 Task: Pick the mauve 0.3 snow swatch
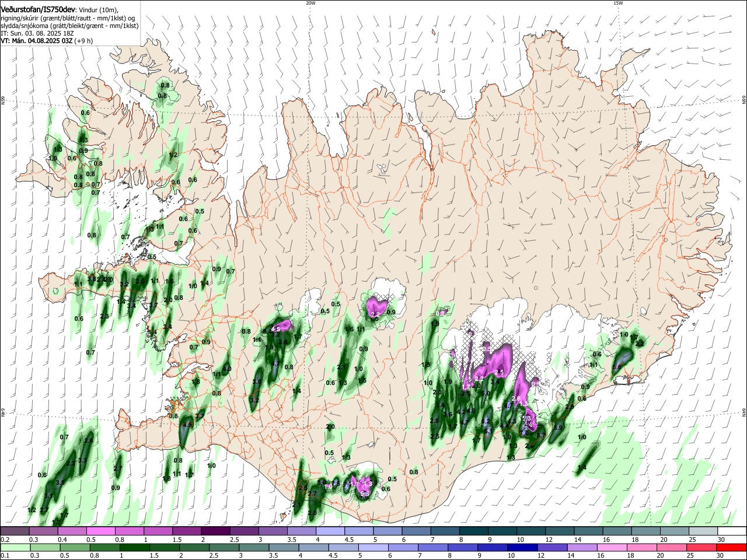point(43,531)
